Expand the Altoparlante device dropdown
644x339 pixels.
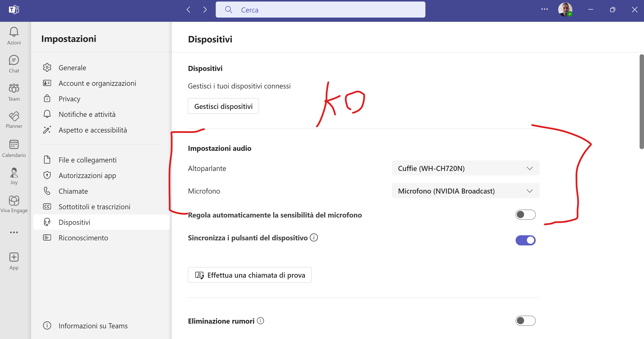(466, 168)
